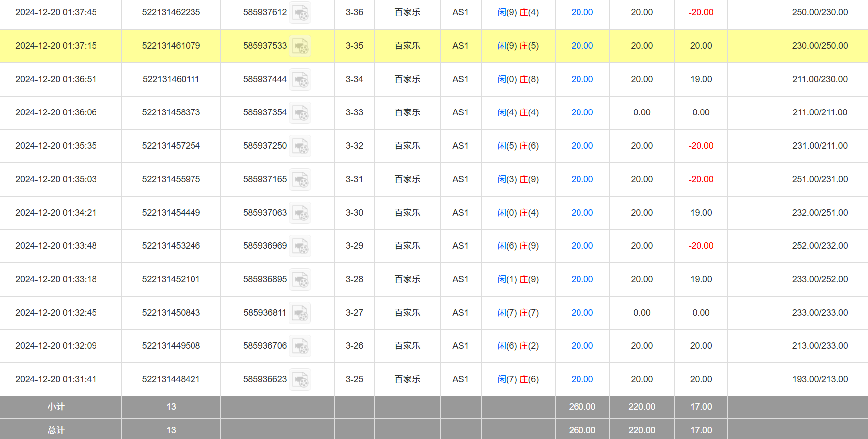Open the 20.00 bet link in row 3-33
This screenshot has width=868, height=439.
[x=581, y=112]
